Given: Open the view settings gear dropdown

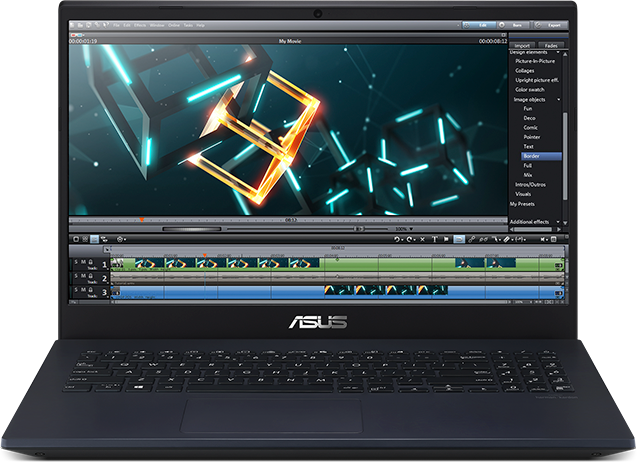Looking at the screenshot, I should point(121,239).
